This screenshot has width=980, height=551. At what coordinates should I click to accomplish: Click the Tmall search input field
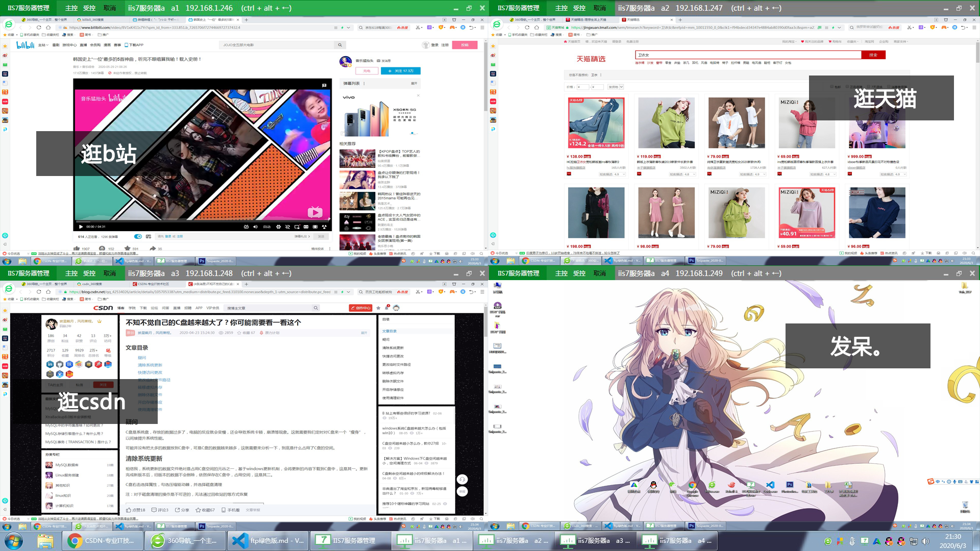pyautogui.click(x=748, y=55)
